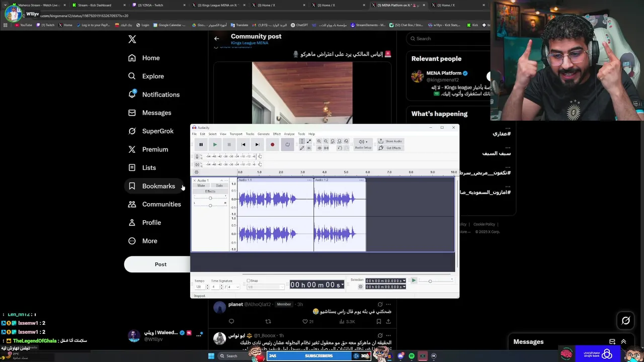This screenshot has width=644, height=362.
Task: Click the playback meter speaker icon
Action: click(x=197, y=164)
